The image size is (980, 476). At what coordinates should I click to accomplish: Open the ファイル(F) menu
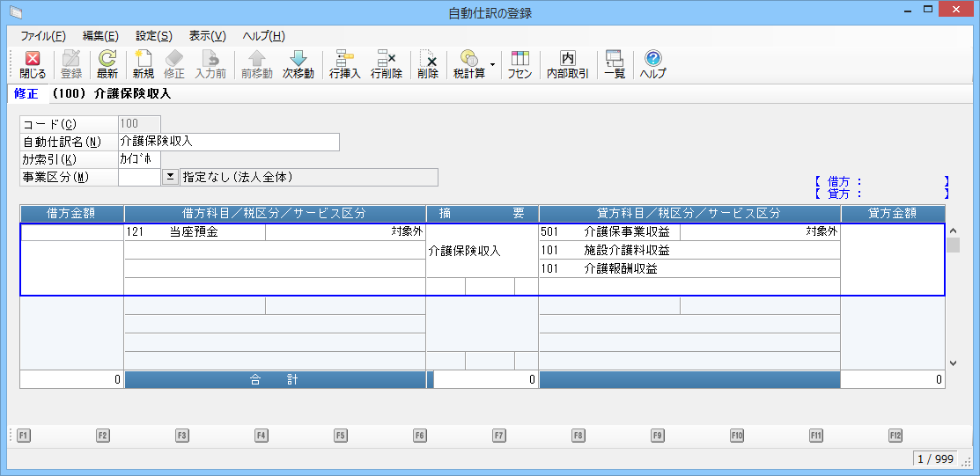click(x=42, y=36)
